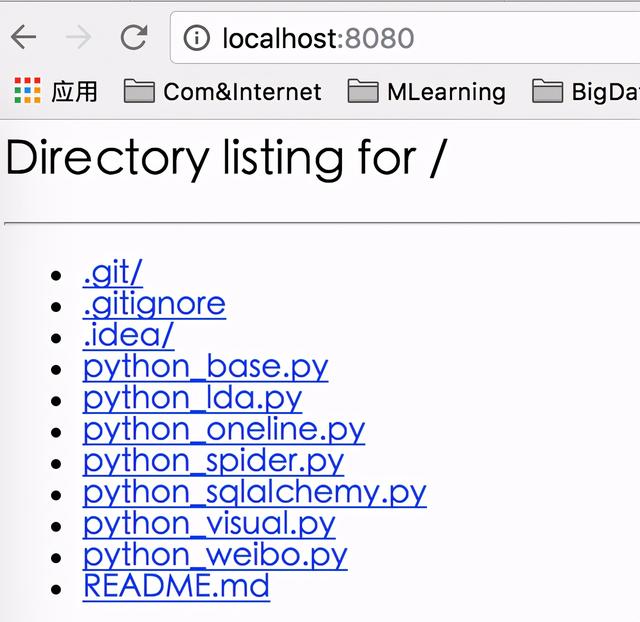Select the python_lda.py link
This screenshot has width=640, height=622.
pos(192,398)
